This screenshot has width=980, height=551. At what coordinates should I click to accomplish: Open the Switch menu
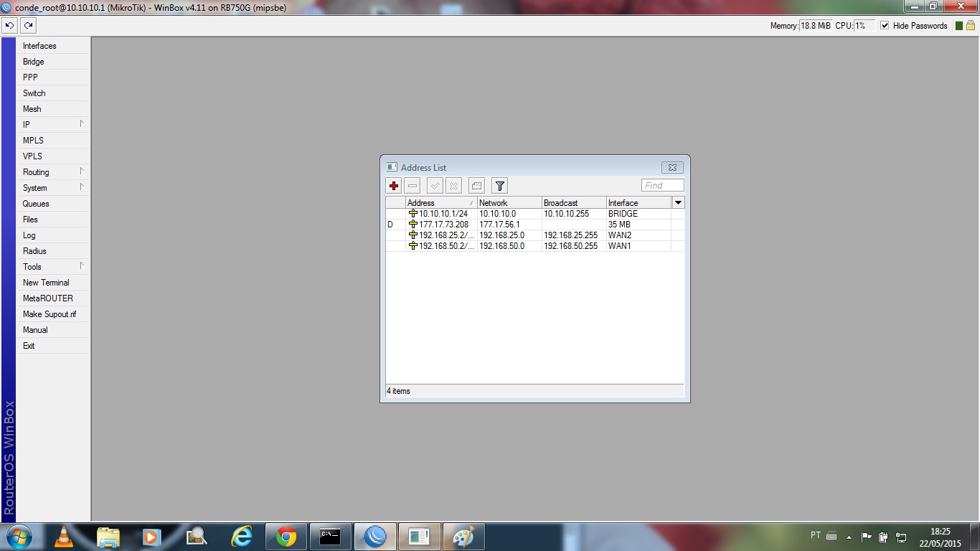[x=53, y=93]
